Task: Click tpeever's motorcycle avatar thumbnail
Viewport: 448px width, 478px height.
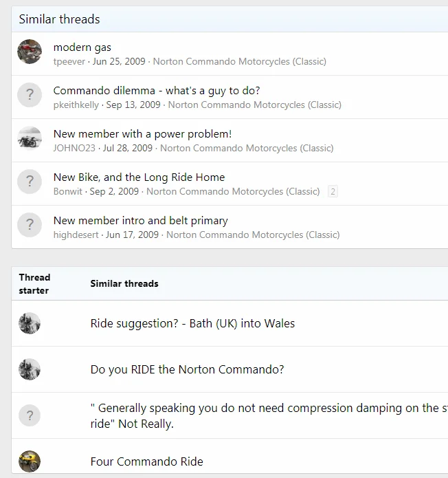Action: 30,52
